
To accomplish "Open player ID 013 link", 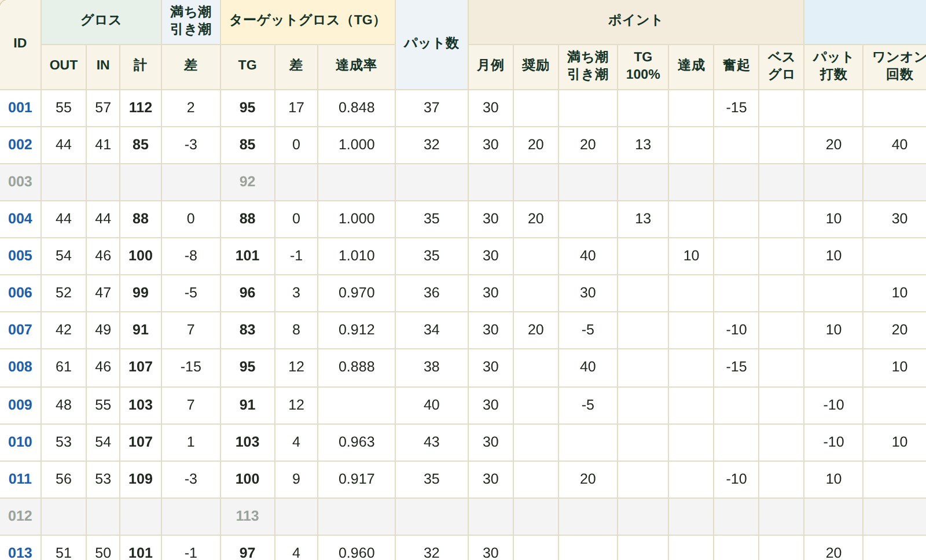I will [20, 552].
